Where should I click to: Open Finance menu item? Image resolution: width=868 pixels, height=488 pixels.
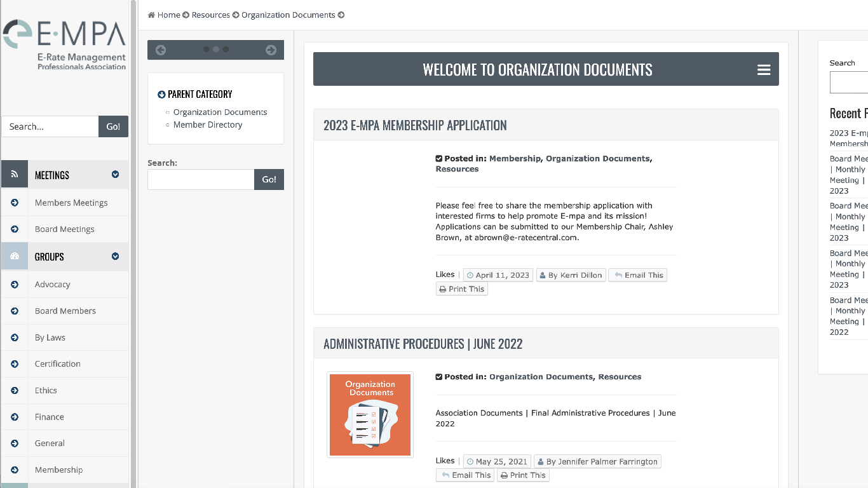click(x=49, y=417)
